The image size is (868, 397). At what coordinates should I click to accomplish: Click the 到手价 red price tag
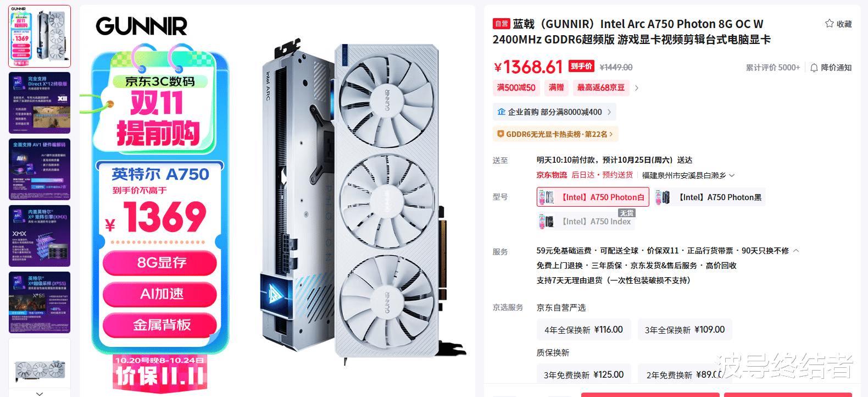[581, 67]
